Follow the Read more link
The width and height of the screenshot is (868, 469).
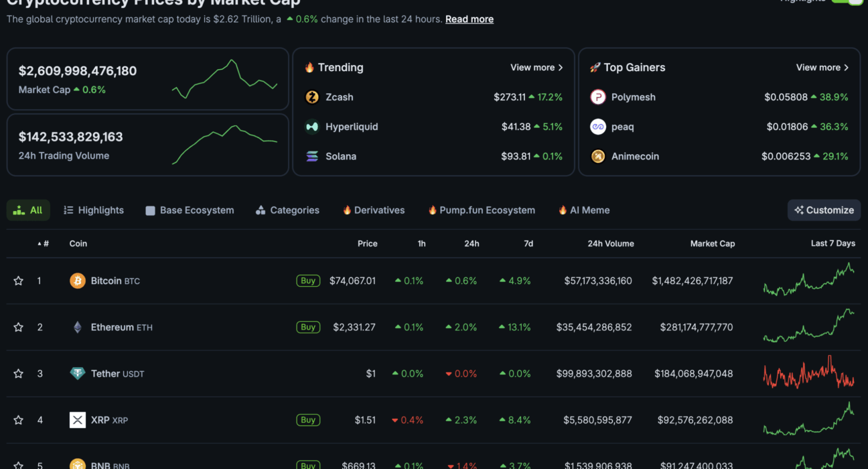coord(469,19)
